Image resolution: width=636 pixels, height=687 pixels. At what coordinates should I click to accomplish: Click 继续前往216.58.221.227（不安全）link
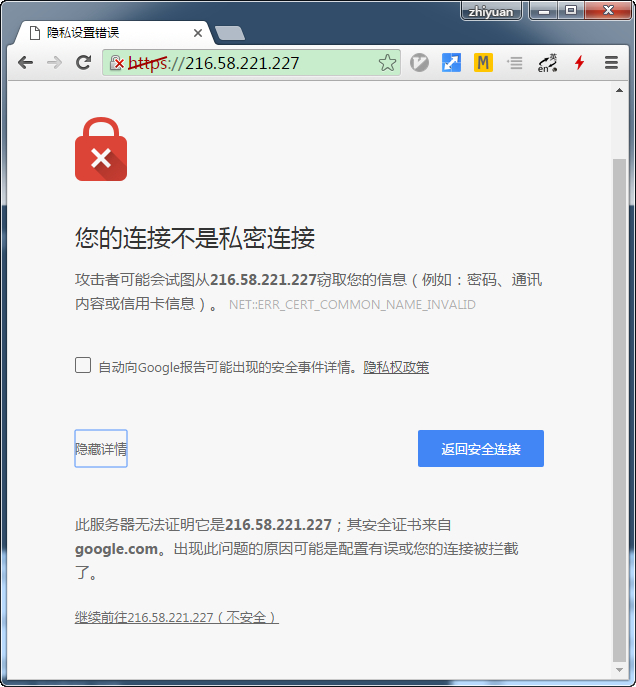click(176, 617)
